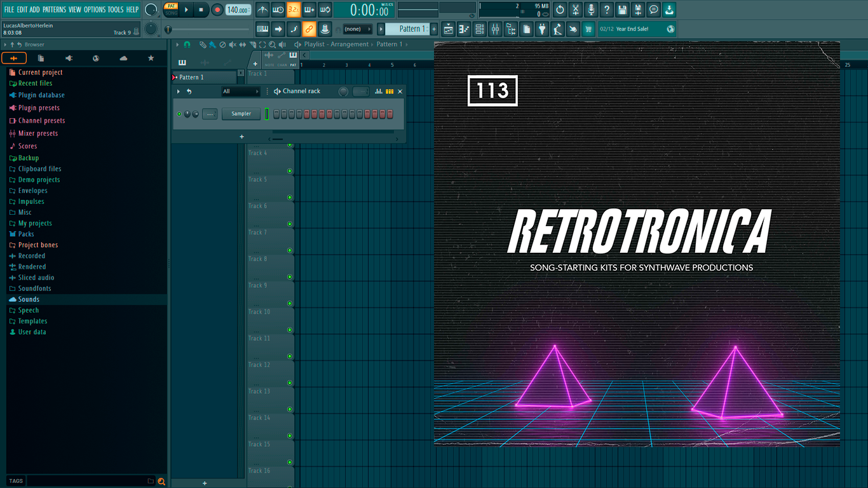Viewport: 868px width, 488px height.
Task: Open the plugin picker plug icon
Action: click(x=542, y=29)
